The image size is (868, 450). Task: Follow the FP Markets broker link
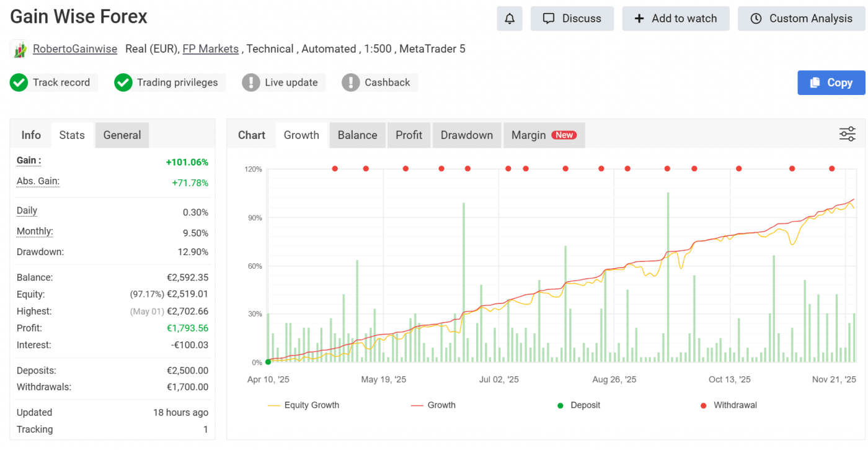[210, 49]
